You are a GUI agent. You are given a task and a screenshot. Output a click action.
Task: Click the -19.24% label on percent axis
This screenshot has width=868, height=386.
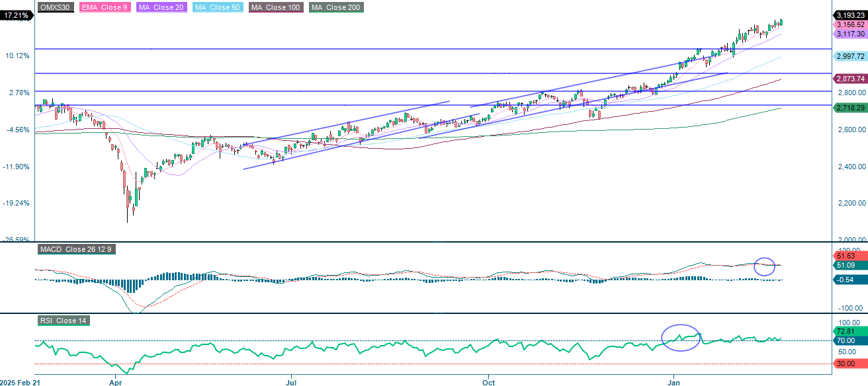pyautogui.click(x=16, y=204)
